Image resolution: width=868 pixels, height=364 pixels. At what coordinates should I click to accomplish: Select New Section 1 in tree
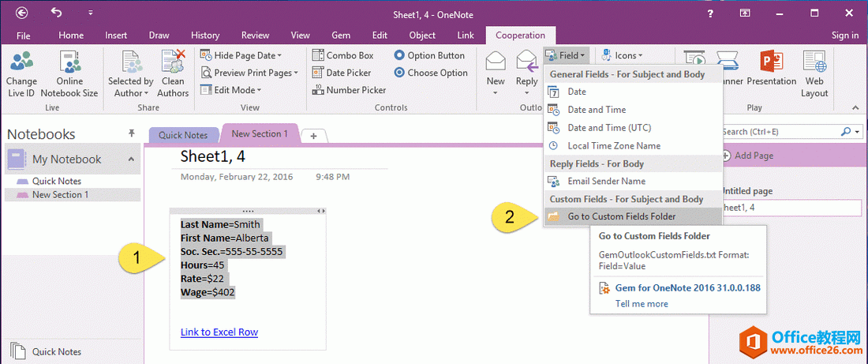point(60,194)
